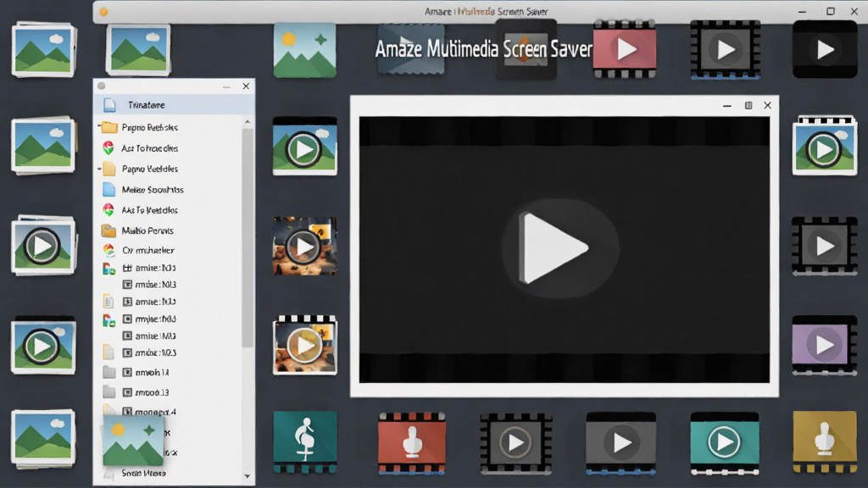This screenshot has width=868, height=488.
Task: Open the clapperboard landscape play thumbnail
Action: [824, 146]
